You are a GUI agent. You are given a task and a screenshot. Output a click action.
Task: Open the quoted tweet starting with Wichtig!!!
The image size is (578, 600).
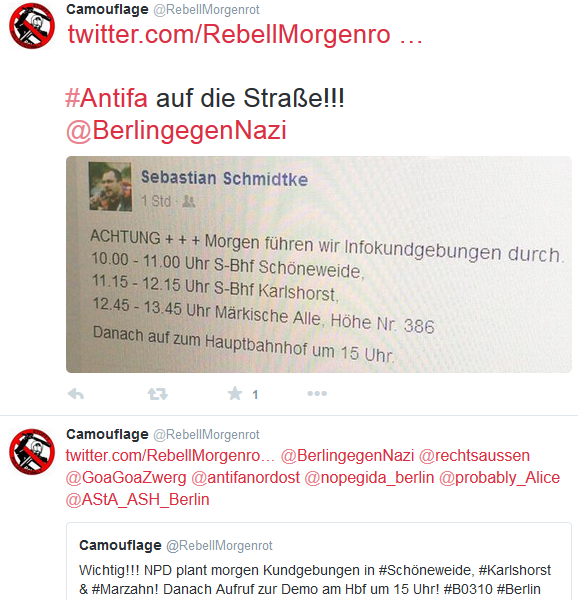pos(319,561)
